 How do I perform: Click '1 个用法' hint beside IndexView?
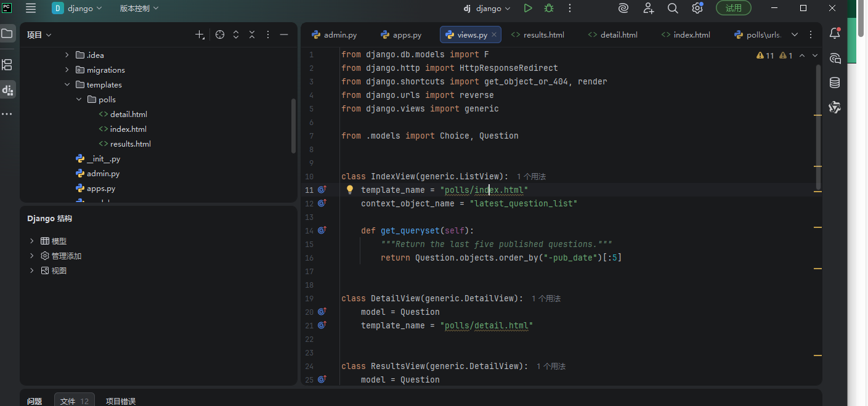pyautogui.click(x=531, y=176)
